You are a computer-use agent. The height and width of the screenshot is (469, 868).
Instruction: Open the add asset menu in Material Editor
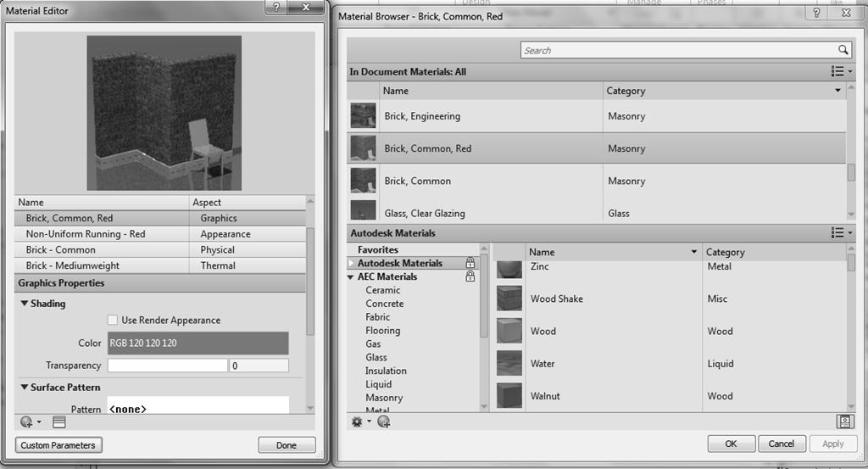(30, 422)
